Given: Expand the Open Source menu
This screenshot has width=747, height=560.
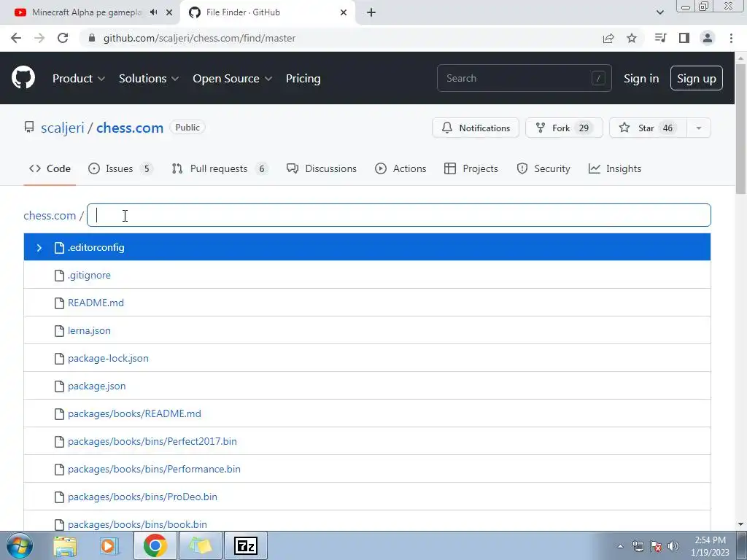Looking at the screenshot, I should click(x=233, y=79).
